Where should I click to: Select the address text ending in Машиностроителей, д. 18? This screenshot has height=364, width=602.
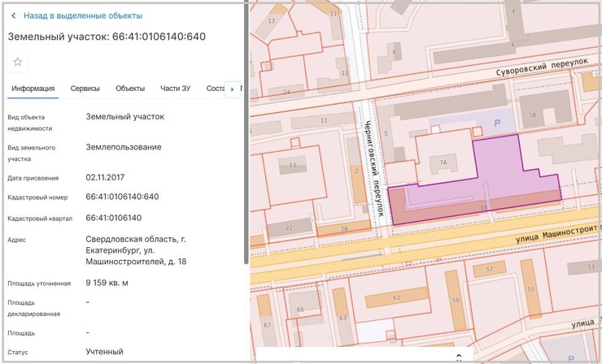pos(136,250)
